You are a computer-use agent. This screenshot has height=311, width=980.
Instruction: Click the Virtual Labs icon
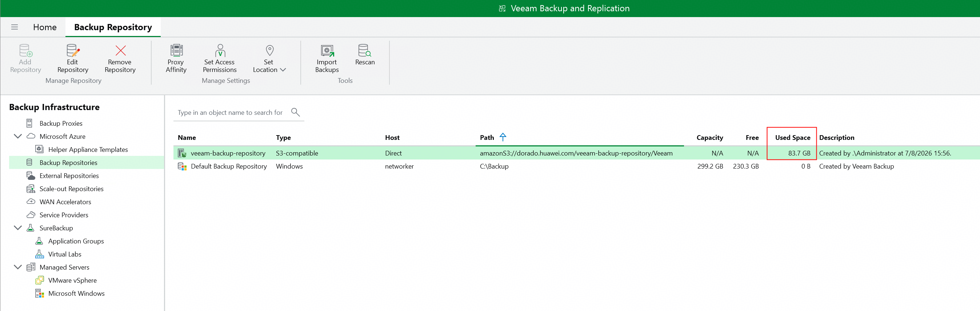[x=39, y=254]
